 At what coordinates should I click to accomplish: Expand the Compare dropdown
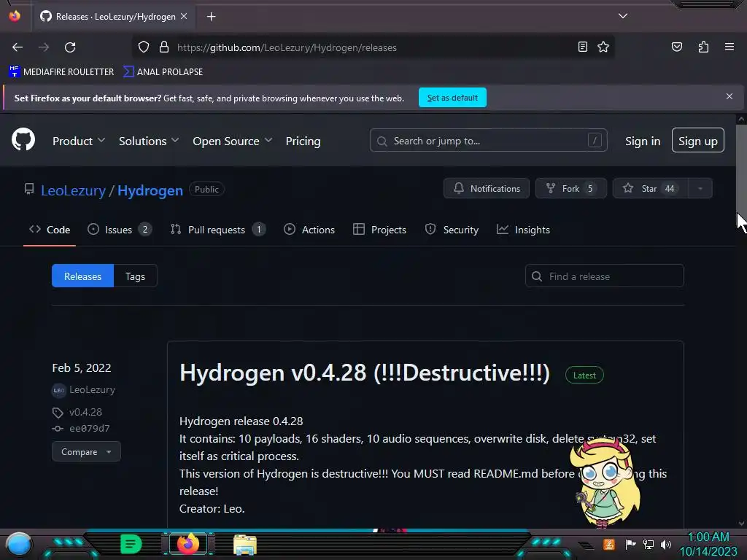pos(86,451)
